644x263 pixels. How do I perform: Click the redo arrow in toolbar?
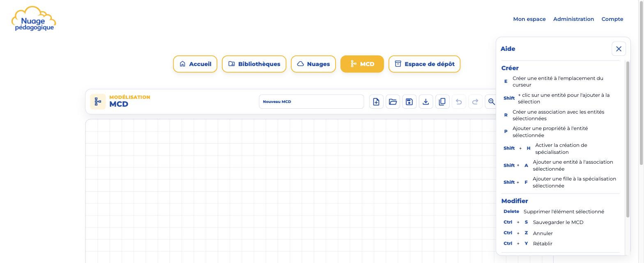point(475,102)
